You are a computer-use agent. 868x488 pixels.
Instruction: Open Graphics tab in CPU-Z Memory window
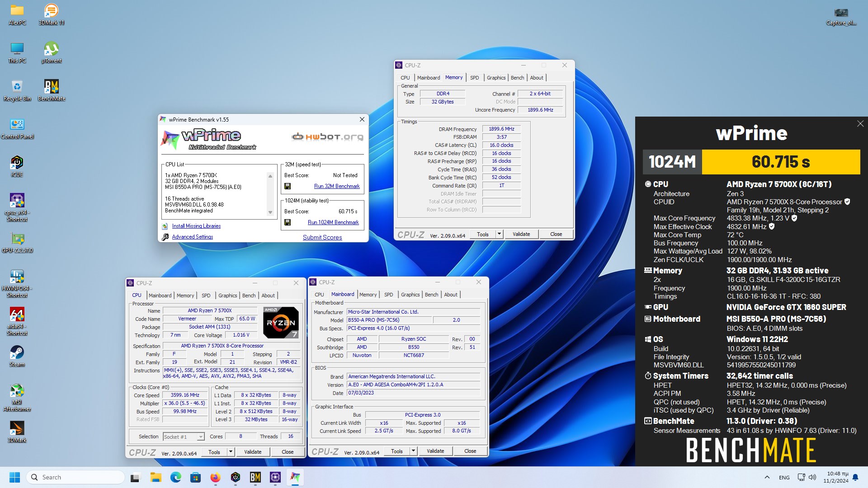pos(496,78)
